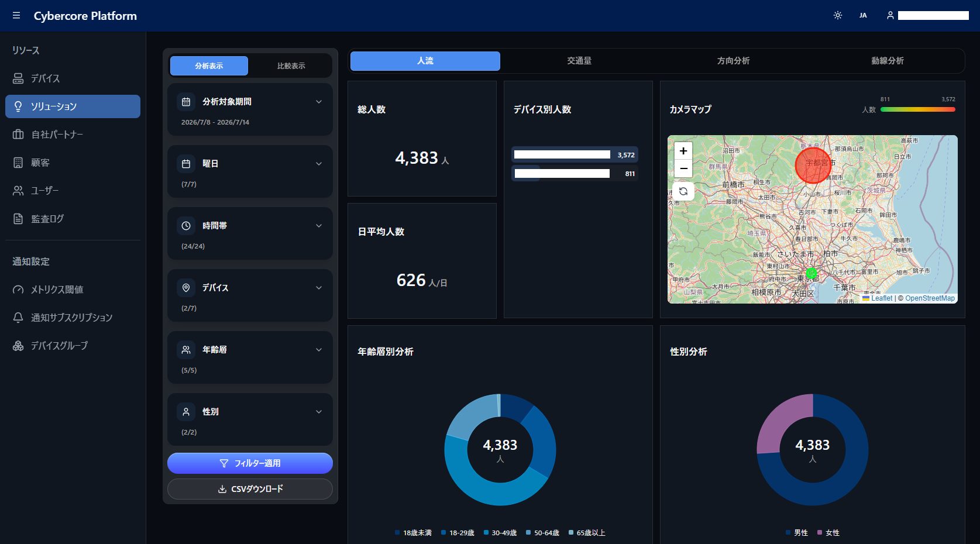This screenshot has height=544, width=980.
Task: Click the green camera marker near 東京
Action: pos(811,273)
